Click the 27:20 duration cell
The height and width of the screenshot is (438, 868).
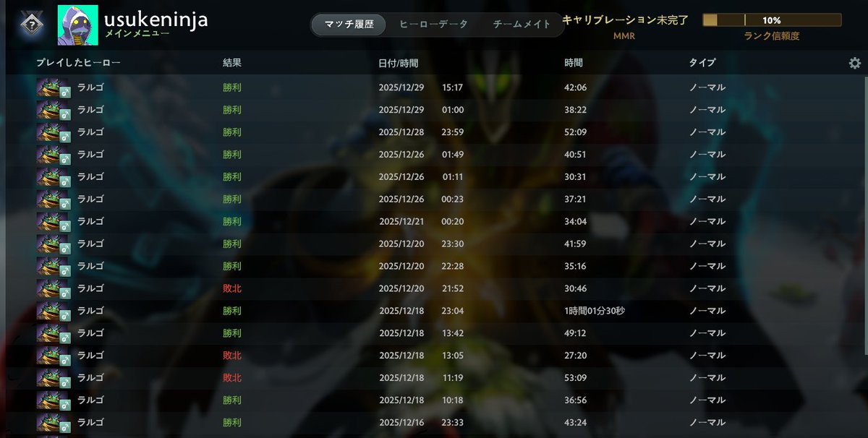[576, 355]
